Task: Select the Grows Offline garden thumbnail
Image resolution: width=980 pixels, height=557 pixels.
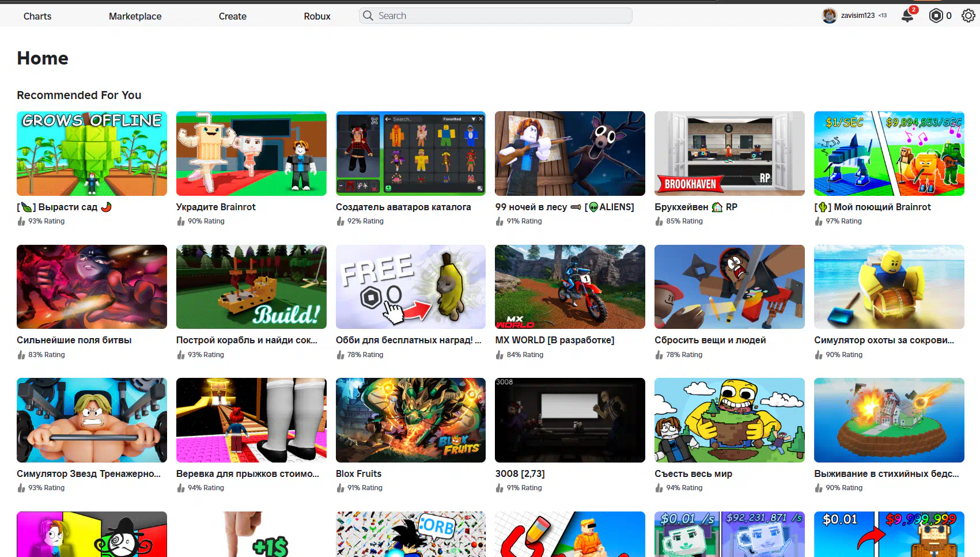Action: 92,153
